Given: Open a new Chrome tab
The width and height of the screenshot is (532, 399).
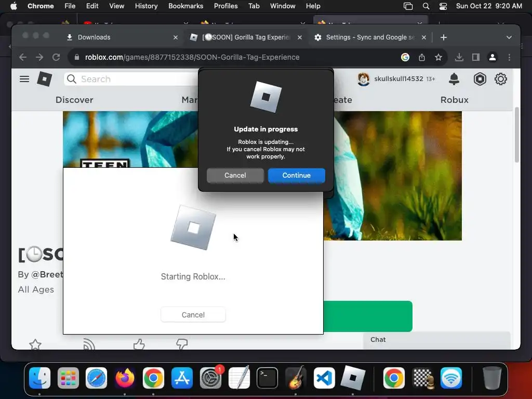Looking at the screenshot, I should click(x=444, y=37).
